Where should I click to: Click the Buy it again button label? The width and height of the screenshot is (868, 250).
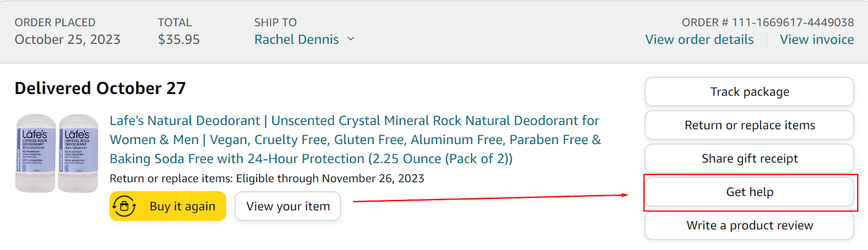coord(182,207)
